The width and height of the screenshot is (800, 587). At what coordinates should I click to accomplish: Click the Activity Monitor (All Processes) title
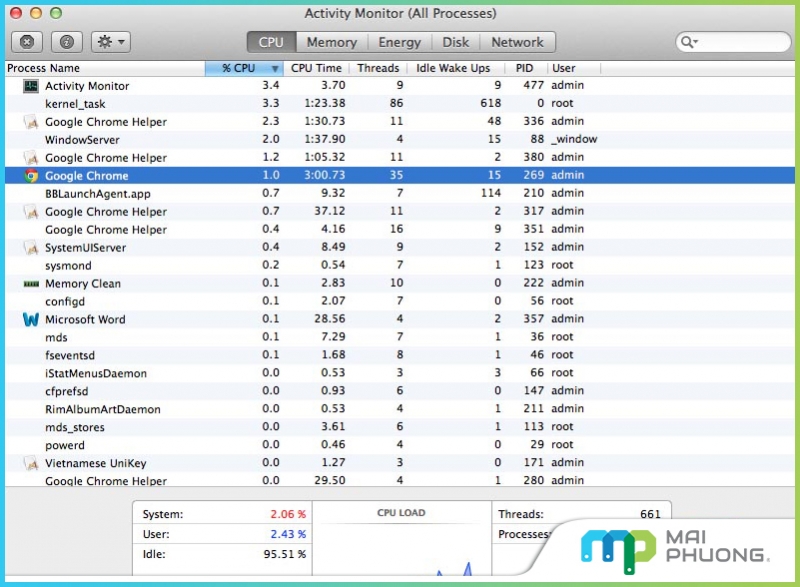point(400,13)
